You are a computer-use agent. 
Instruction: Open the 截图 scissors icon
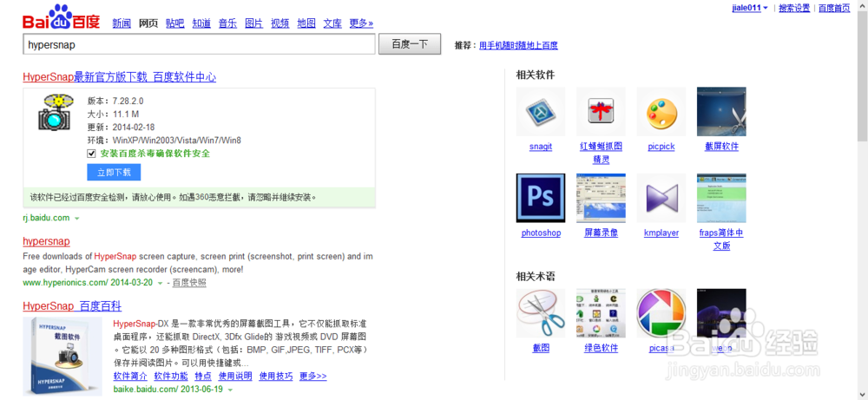pyautogui.click(x=540, y=313)
